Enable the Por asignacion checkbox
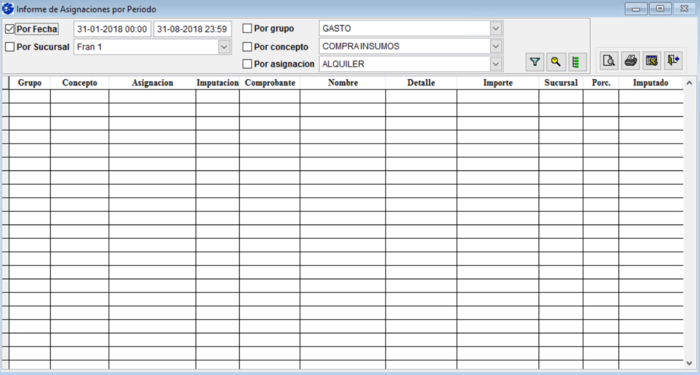Viewport: 700px width, 375px height. click(x=247, y=64)
